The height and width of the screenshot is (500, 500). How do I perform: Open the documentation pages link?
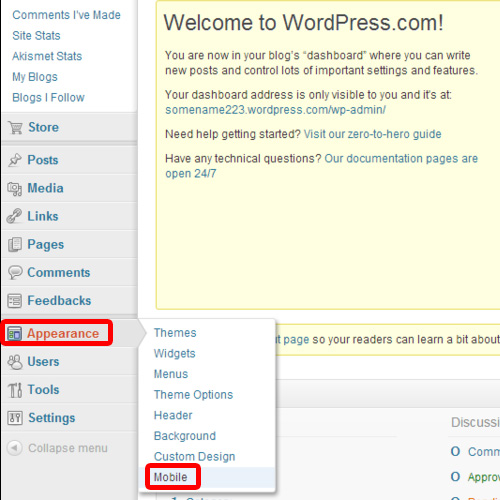322,166
